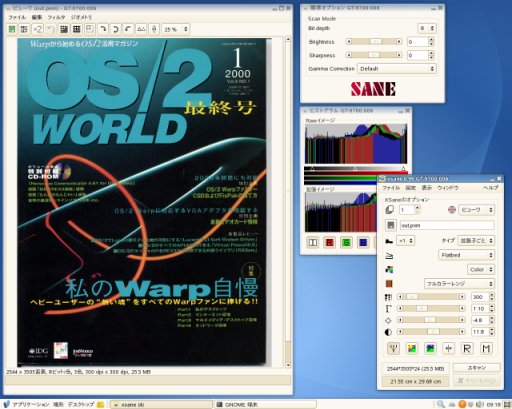Image resolution: width=512 pixels, height=409 pixels.
Task: Open the デスクトップ panel menu
Action: [x=81, y=404]
